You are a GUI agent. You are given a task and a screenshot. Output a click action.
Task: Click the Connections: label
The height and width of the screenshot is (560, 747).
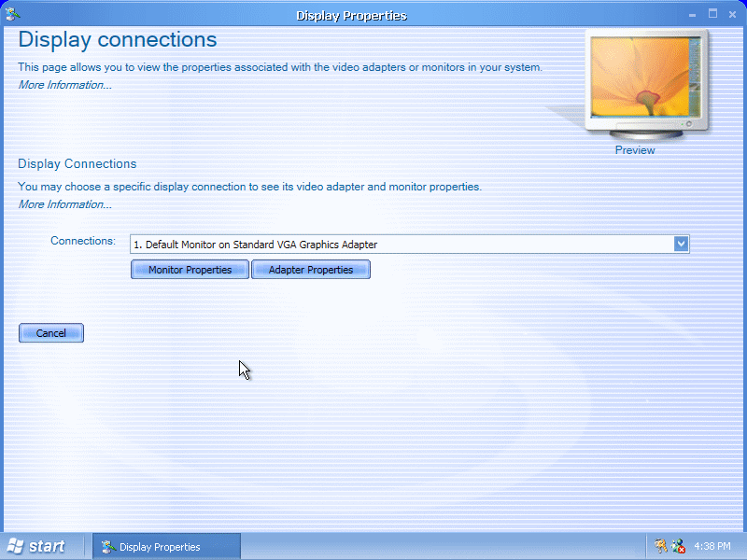(83, 241)
